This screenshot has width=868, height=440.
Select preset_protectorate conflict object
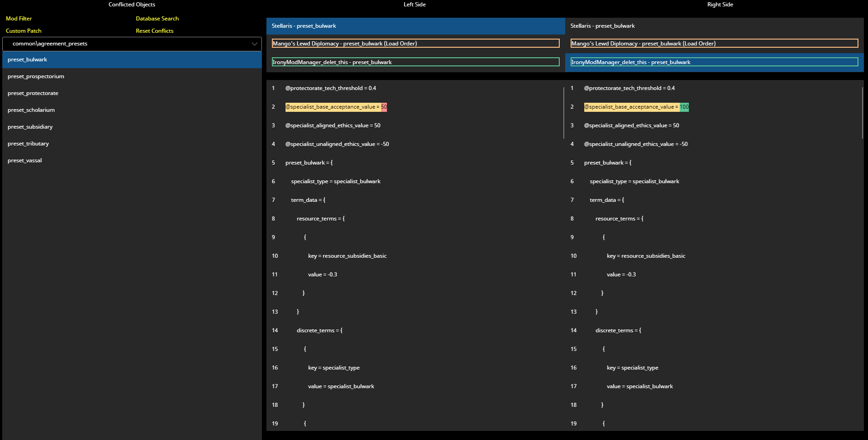point(132,93)
